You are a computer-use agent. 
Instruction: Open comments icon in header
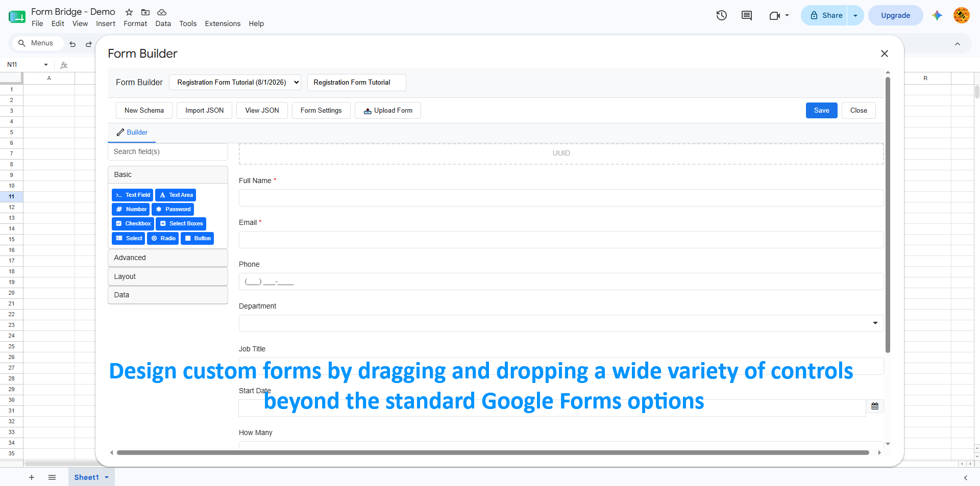click(x=746, y=15)
